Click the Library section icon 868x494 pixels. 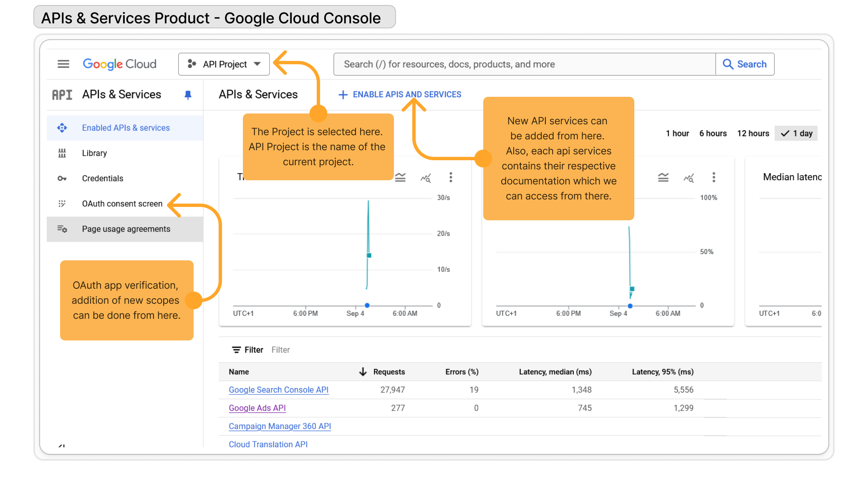coord(63,153)
